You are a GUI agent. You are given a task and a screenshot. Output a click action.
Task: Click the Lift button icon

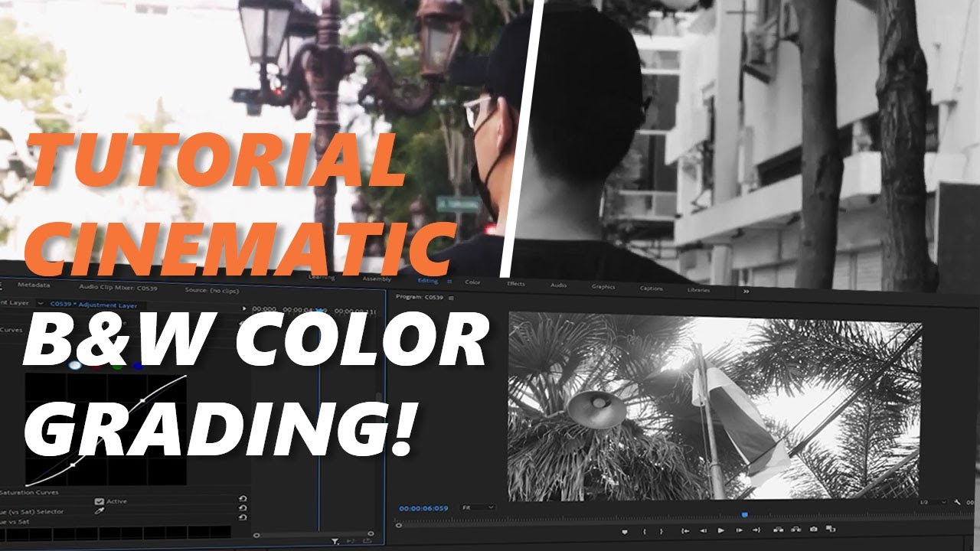click(779, 530)
